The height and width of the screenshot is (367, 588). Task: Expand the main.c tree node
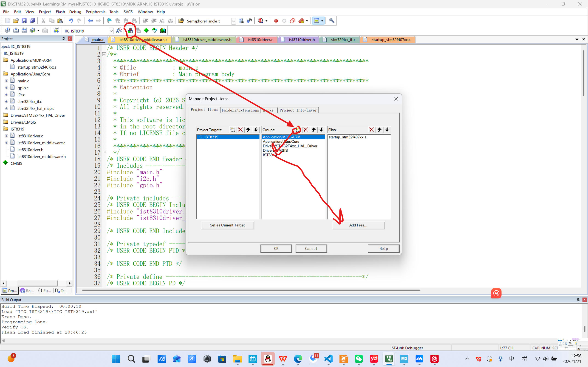tap(6, 81)
